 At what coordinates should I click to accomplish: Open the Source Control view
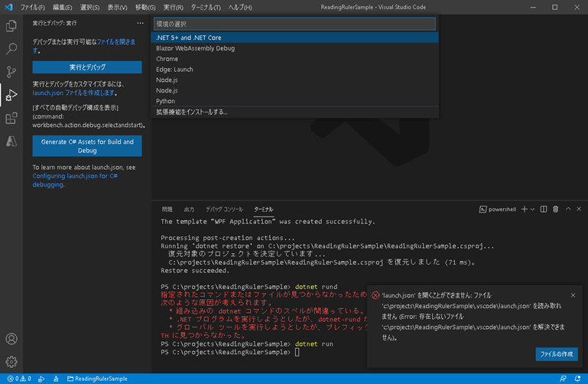pyautogui.click(x=11, y=72)
